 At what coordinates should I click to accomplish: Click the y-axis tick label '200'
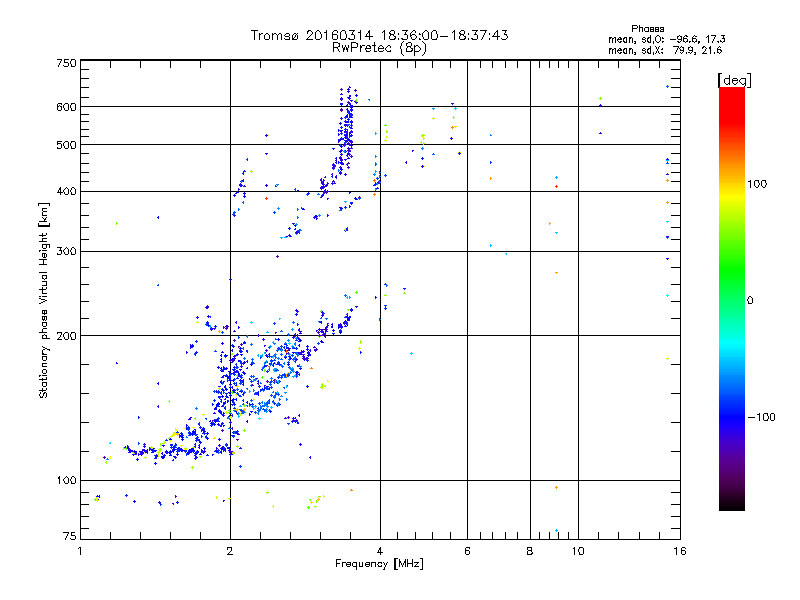point(66,336)
